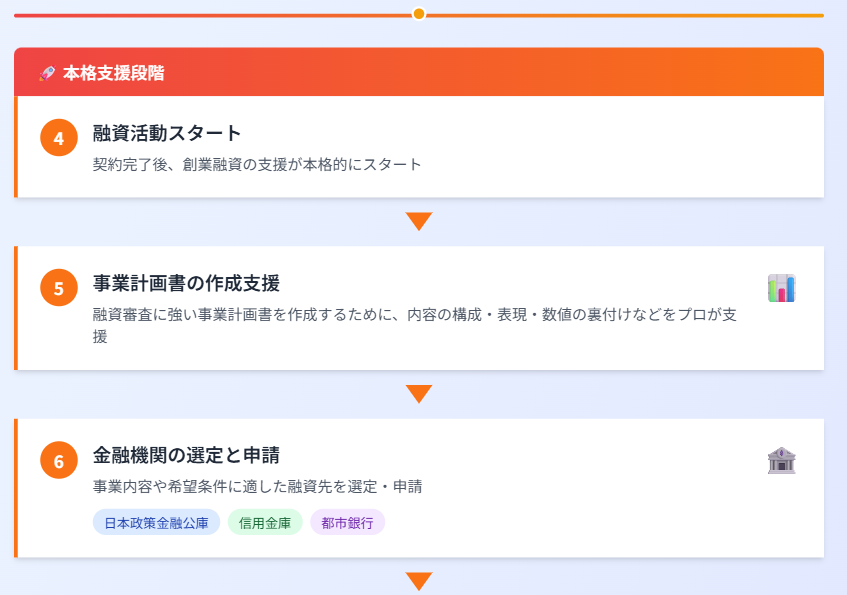This screenshot has width=847, height=595.
Task: Click the orange down arrow below step 5
Action: [x=419, y=394]
